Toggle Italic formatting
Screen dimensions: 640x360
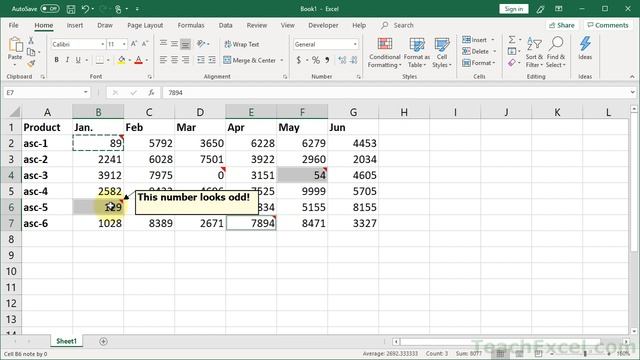[67, 60]
